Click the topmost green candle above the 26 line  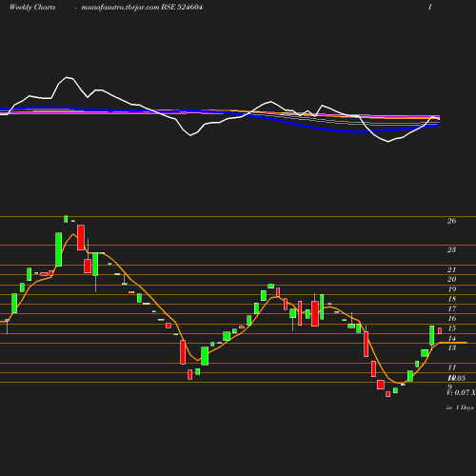[66, 219]
